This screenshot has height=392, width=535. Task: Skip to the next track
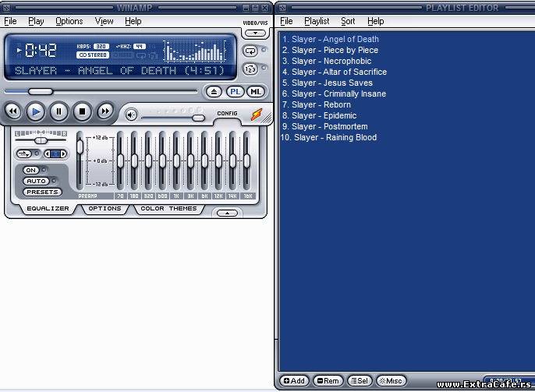[105, 111]
